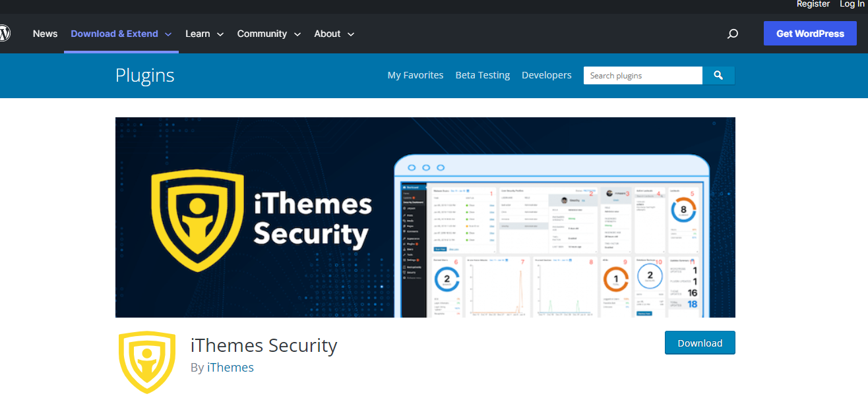Open the About menu
Screen dimensions: 868x398
pyautogui.click(x=327, y=34)
